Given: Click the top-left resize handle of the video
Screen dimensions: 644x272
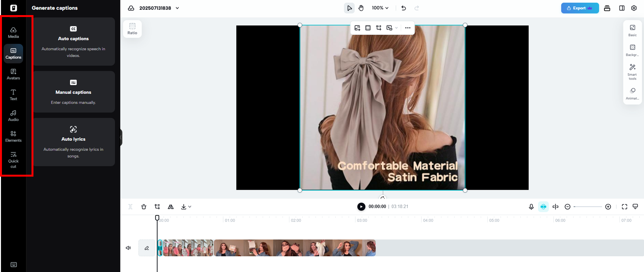Looking at the screenshot, I should [300, 25].
